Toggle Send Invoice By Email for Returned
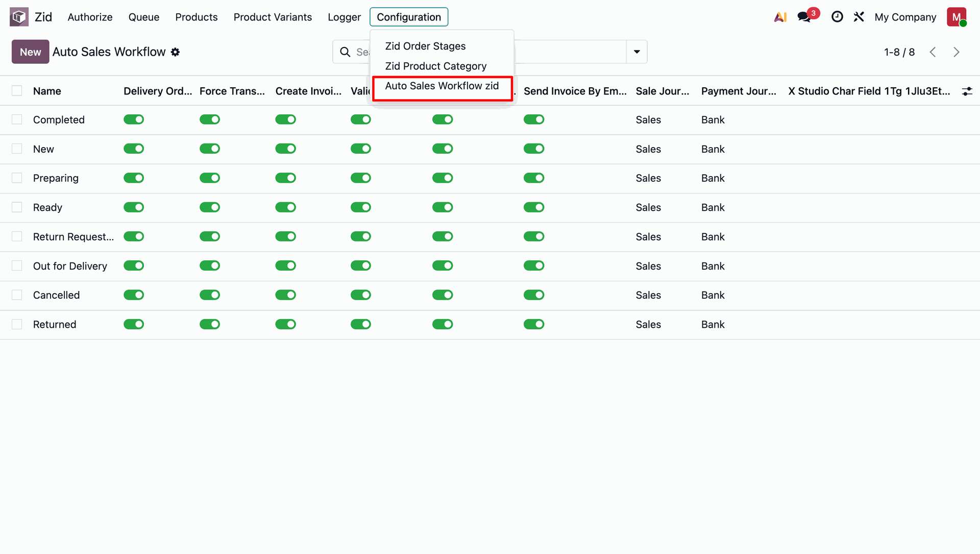The height and width of the screenshot is (554, 980). (534, 324)
